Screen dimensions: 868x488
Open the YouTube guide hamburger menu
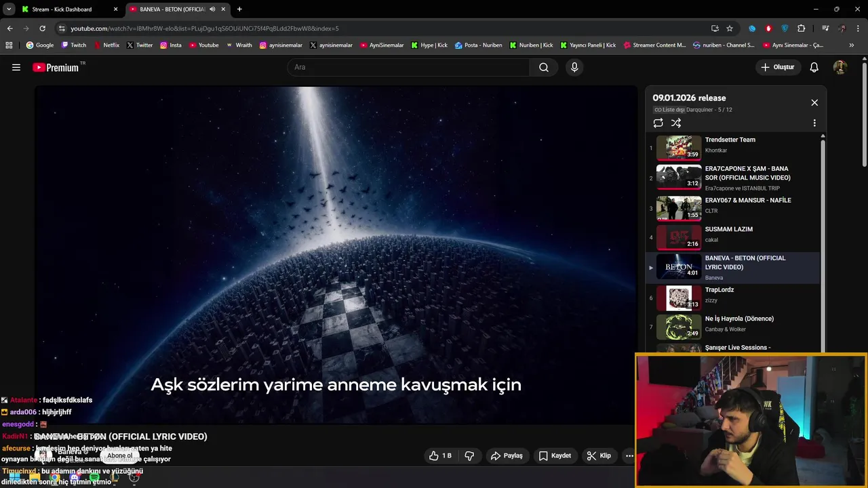point(16,67)
